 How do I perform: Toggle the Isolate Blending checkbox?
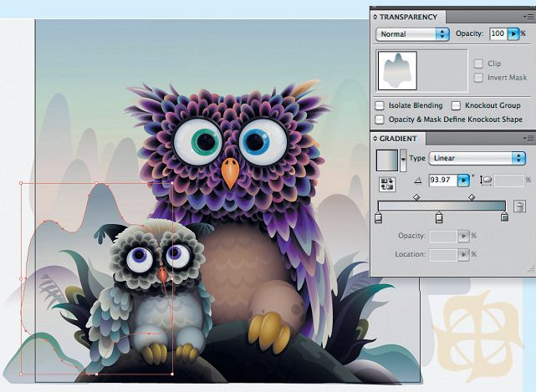[x=380, y=105]
